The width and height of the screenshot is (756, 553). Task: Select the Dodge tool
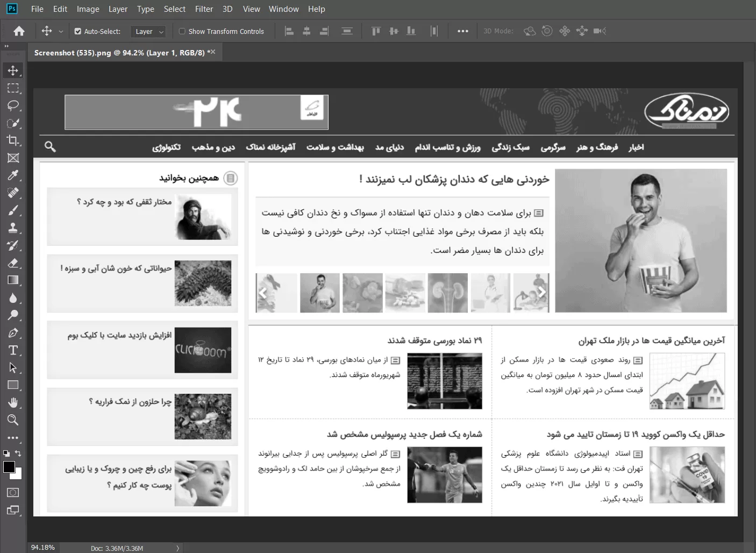coord(13,315)
